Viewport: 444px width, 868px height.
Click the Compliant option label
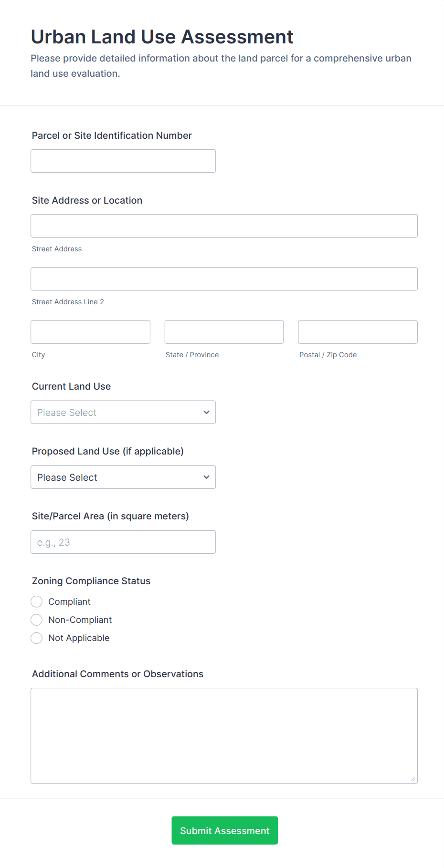coord(69,602)
